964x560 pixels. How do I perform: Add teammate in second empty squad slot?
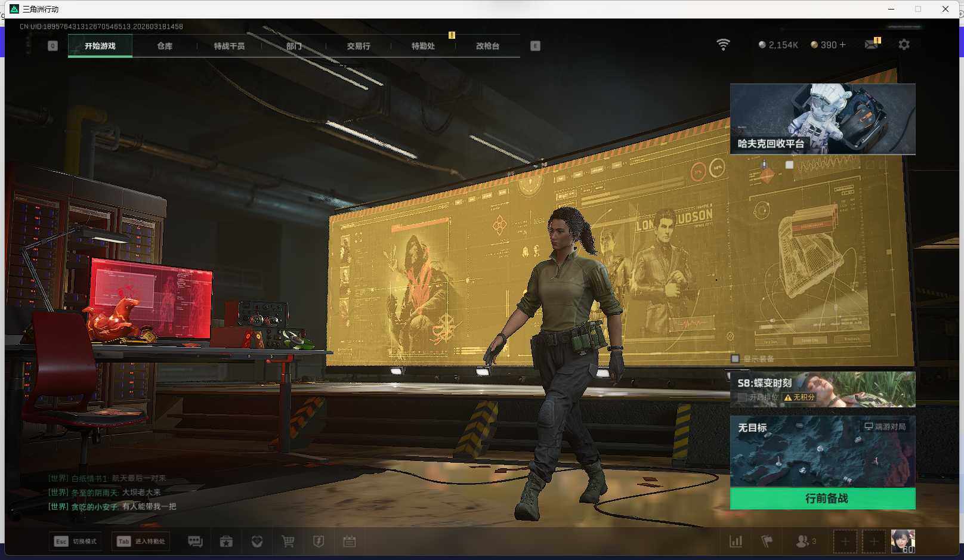point(873,542)
